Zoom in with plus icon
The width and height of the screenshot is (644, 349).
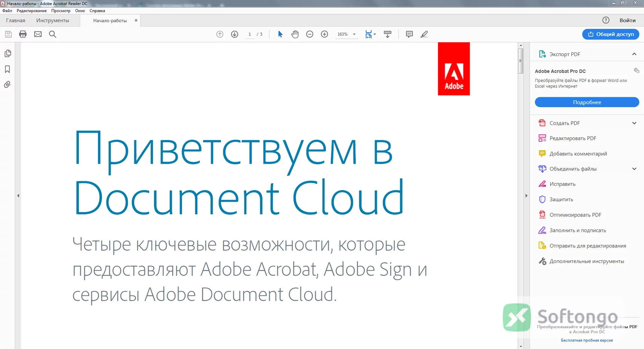click(x=324, y=34)
